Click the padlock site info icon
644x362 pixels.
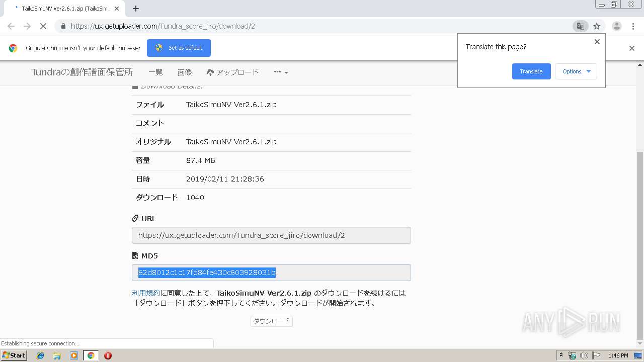tap(63, 26)
